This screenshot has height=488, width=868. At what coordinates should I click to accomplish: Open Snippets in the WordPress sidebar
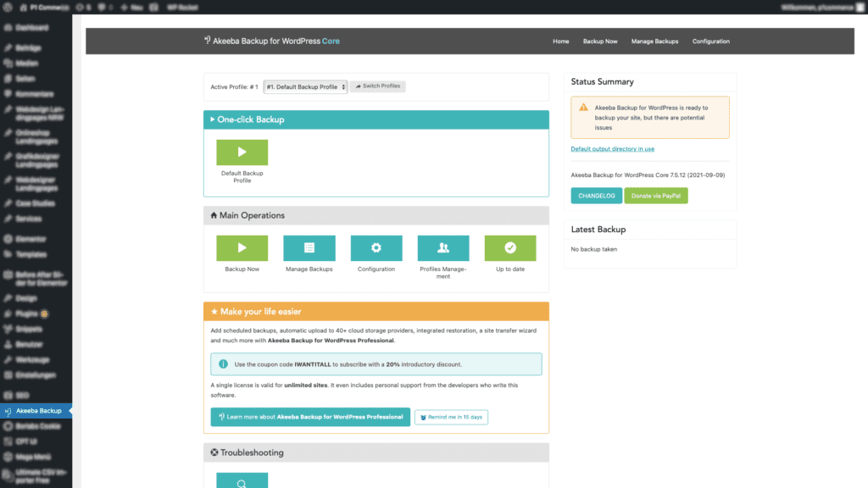[x=29, y=330]
